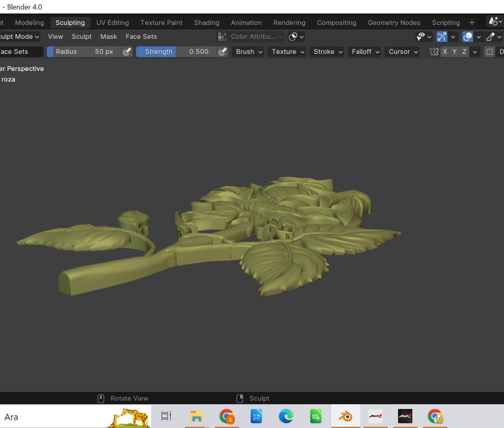The image size is (504, 428).
Task: Open the green spreadsheet app on taskbar
Action: pos(316,416)
